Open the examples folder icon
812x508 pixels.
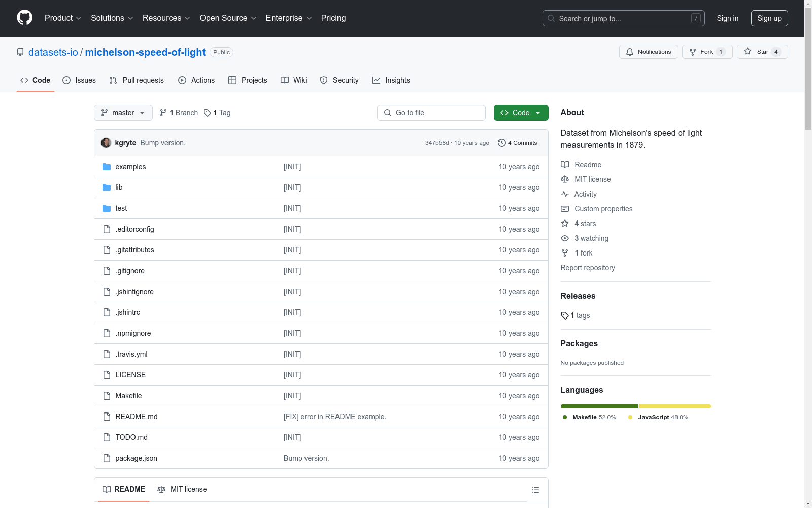point(107,167)
